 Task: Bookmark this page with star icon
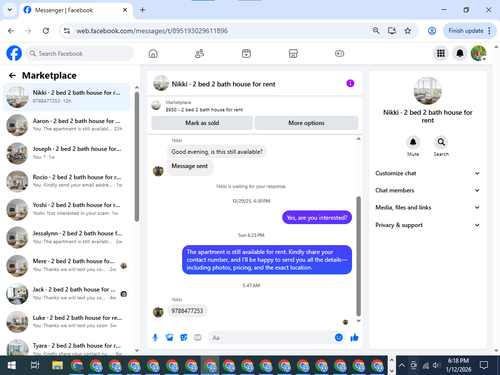407,31
